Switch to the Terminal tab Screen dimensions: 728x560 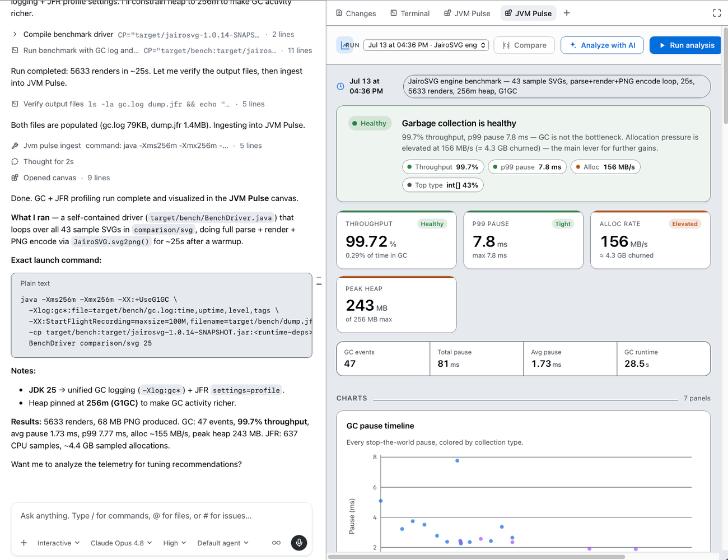(x=410, y=13)
